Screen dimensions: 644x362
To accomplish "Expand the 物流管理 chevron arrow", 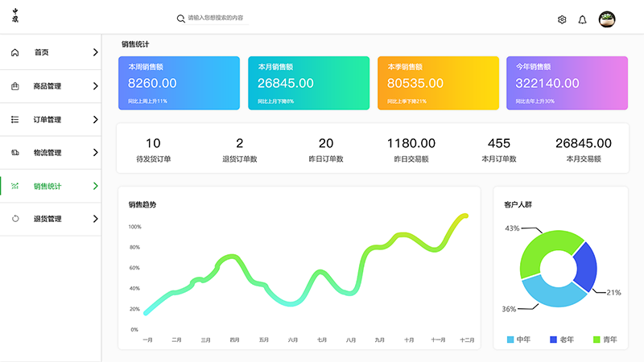I will 96,153.
